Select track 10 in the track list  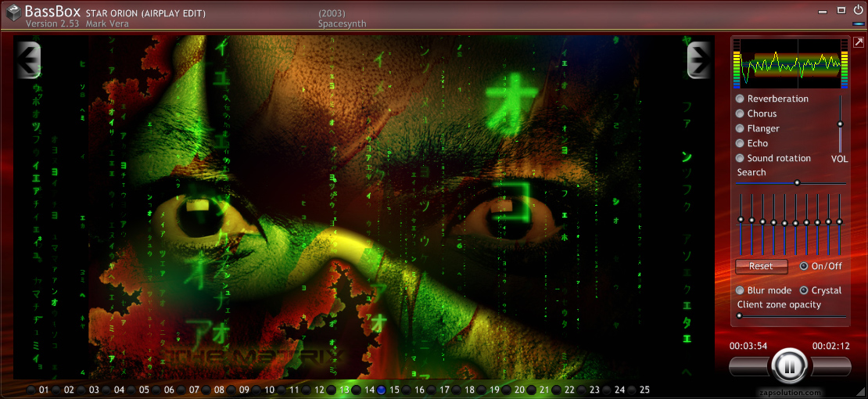(x=256, y=390)
